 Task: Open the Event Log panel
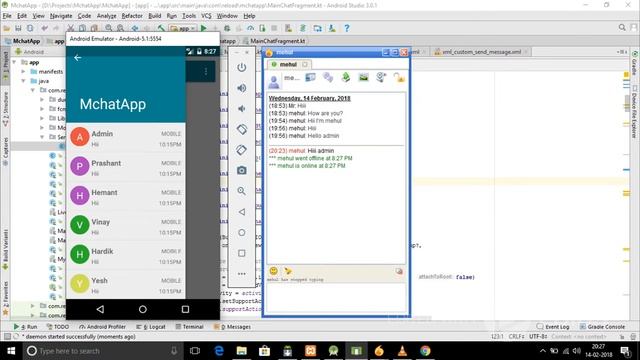click(x=553, y=327)
